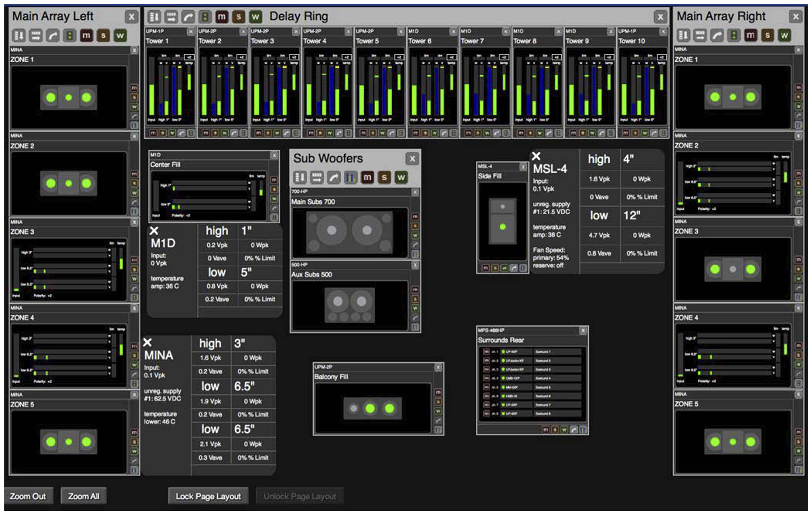Click Main Subs 700 speaker graphic

click(x=349, y=232)
